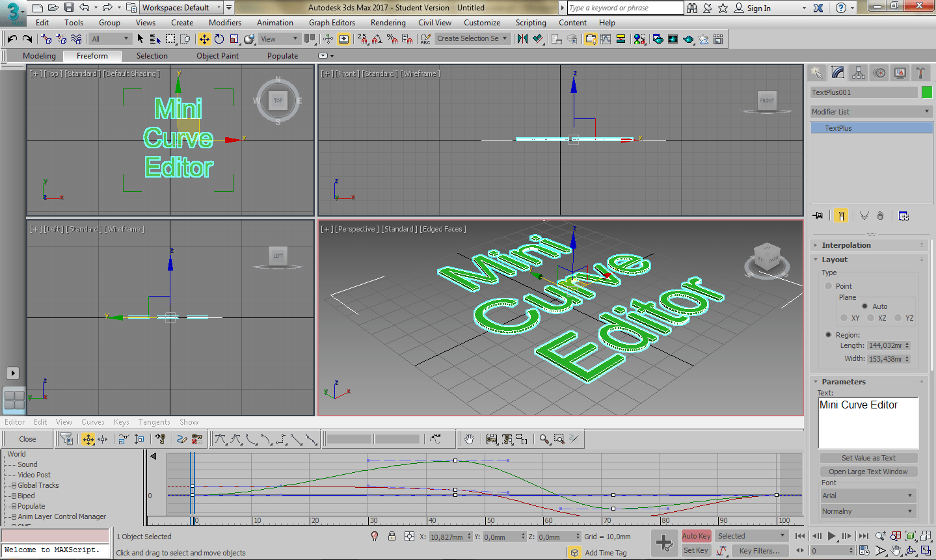Image resolution: width=936 pixels, height=560 pixels.
Task: Expand Global Tracks in track tree
Action: coord(14,486)
